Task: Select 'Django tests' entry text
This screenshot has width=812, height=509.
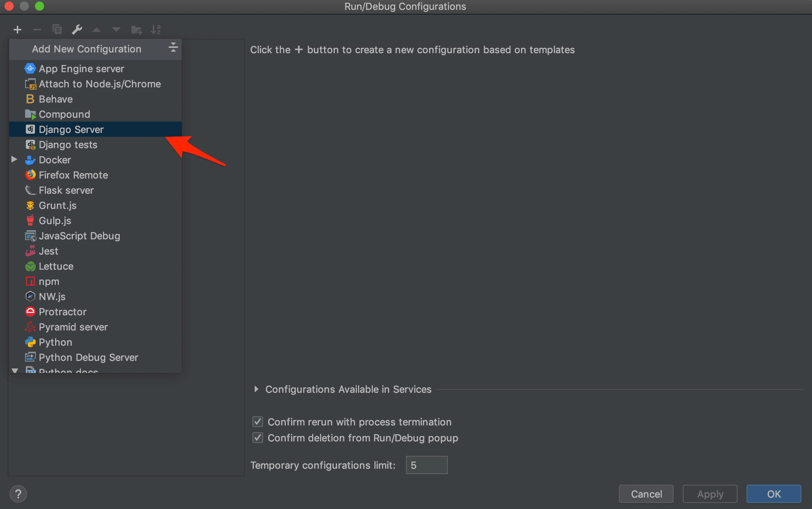Action: coord(68,145)
